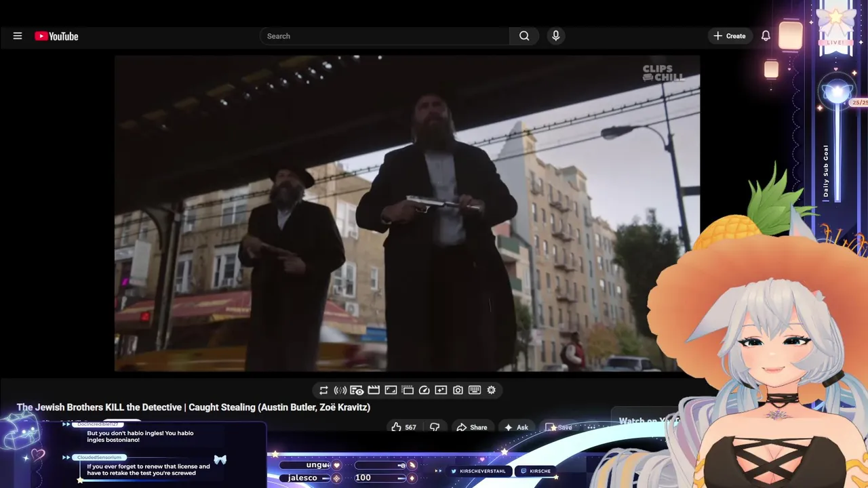
Task: Open the sparkle video filters icon
Action: coord(441,390)
